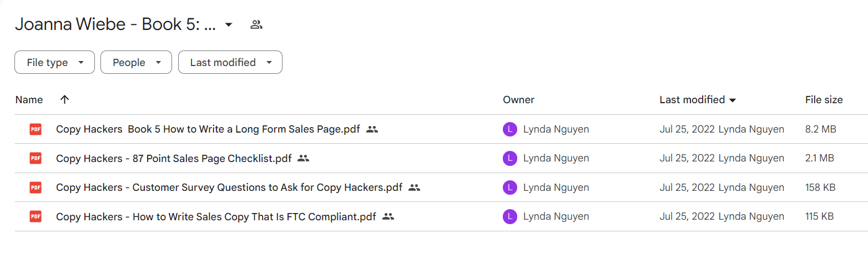Select How to Write Sales Copy FTC Compliant.pdf

tap(441, 216)
